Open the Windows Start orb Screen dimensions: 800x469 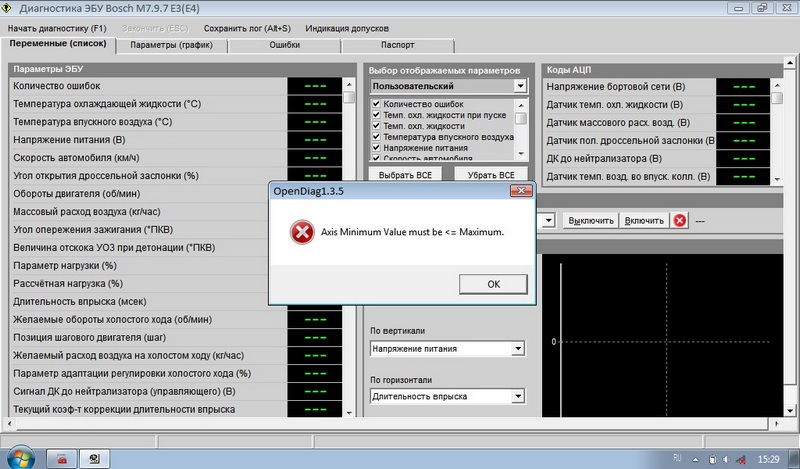20,458
